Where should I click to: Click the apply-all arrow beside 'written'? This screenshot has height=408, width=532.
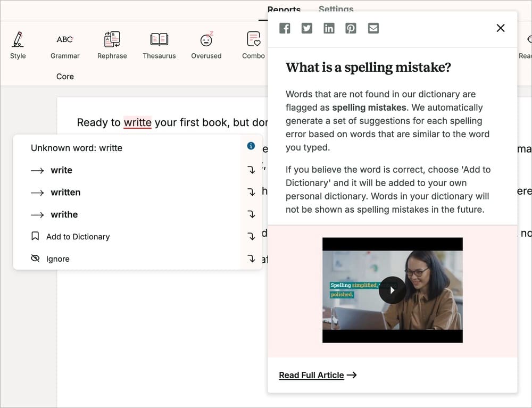(x=251, y=192)
